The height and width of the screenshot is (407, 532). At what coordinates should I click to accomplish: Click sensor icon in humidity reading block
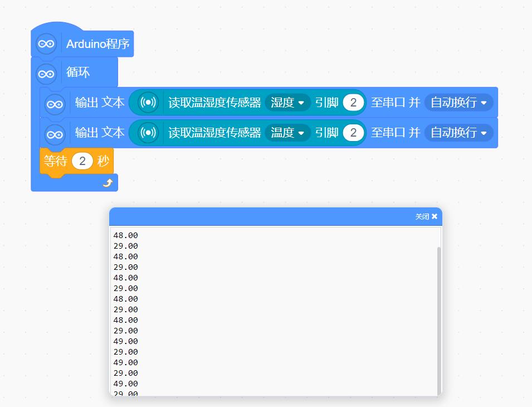tap(148, 102)
